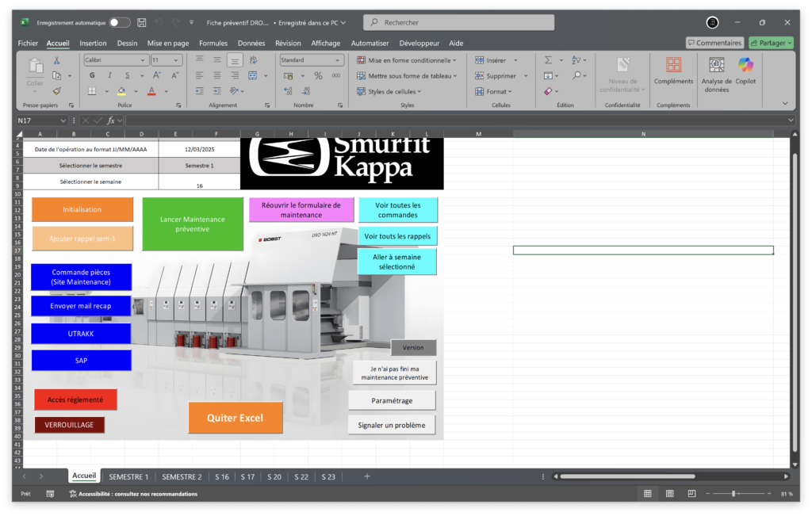Click the percent style icon
Viewport: 812px width, 516px height.
coord(318,75)
